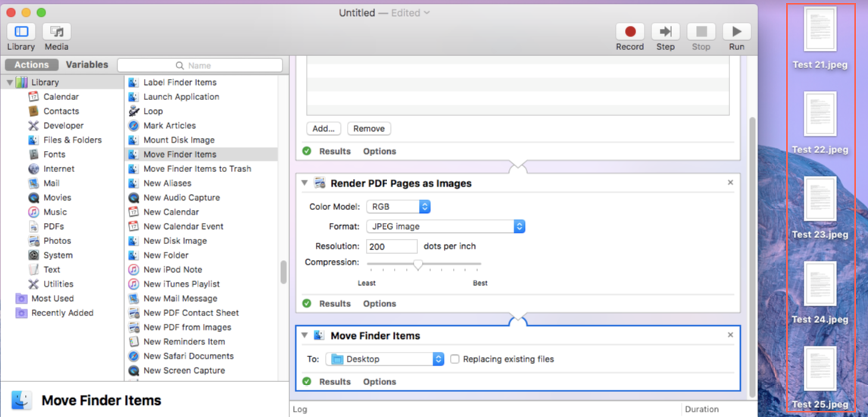Select the New PDF from Images action
The width and height of the screenshot is (868, 417).
187,328
